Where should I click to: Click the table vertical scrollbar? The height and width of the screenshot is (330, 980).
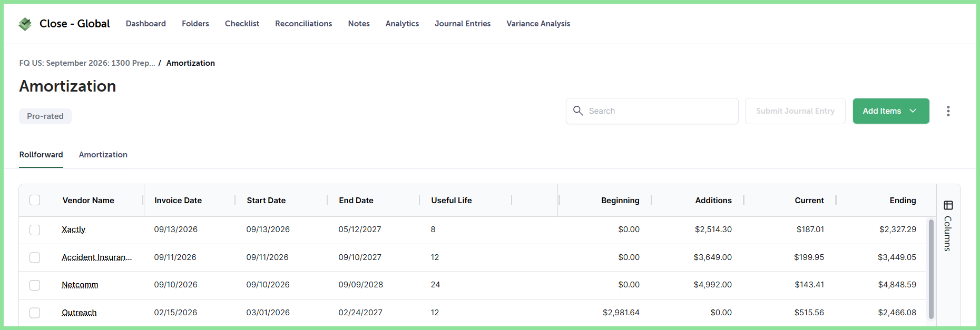point(931,268)
